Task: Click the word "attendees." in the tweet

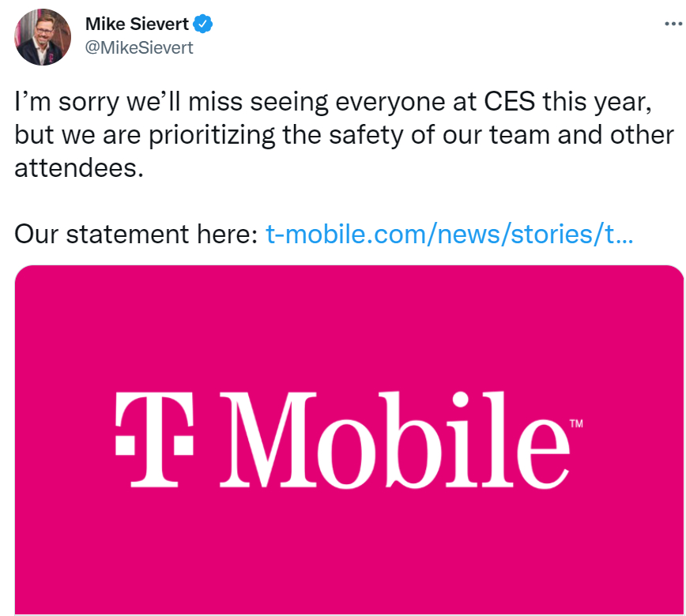Action: (80, 168)
